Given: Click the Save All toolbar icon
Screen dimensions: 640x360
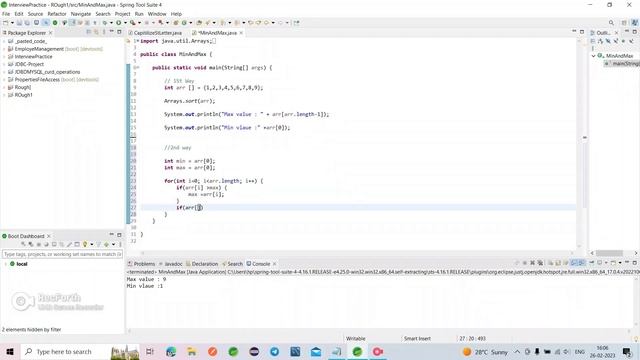Looking at the screenshot, I should [x=27, y=23].
